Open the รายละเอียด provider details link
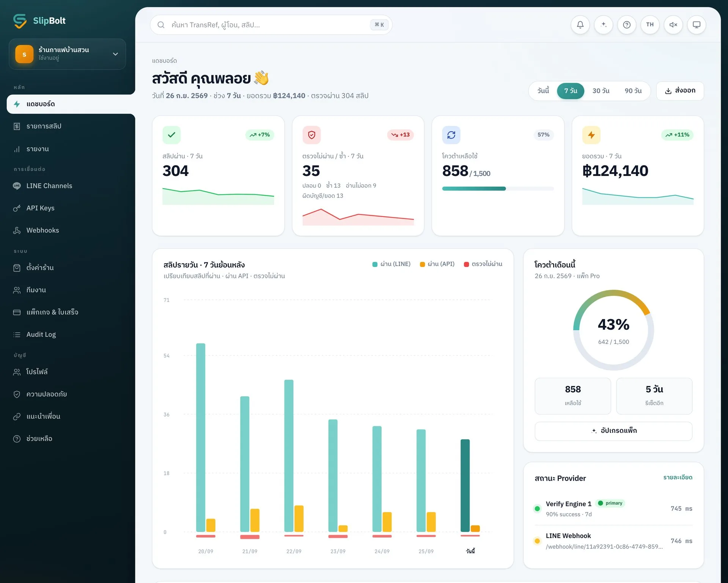 coord(678,478)
